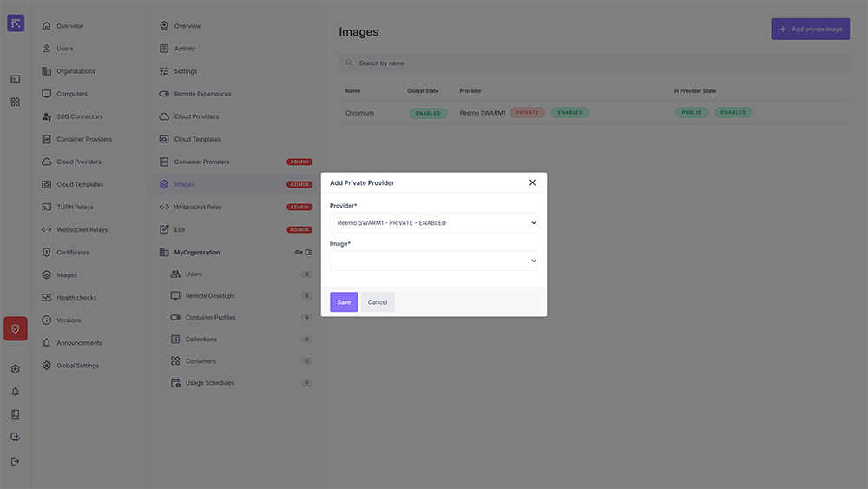Close the Add Private Provider dialog
Screen dimensions: 868x489
pos(532,182)
